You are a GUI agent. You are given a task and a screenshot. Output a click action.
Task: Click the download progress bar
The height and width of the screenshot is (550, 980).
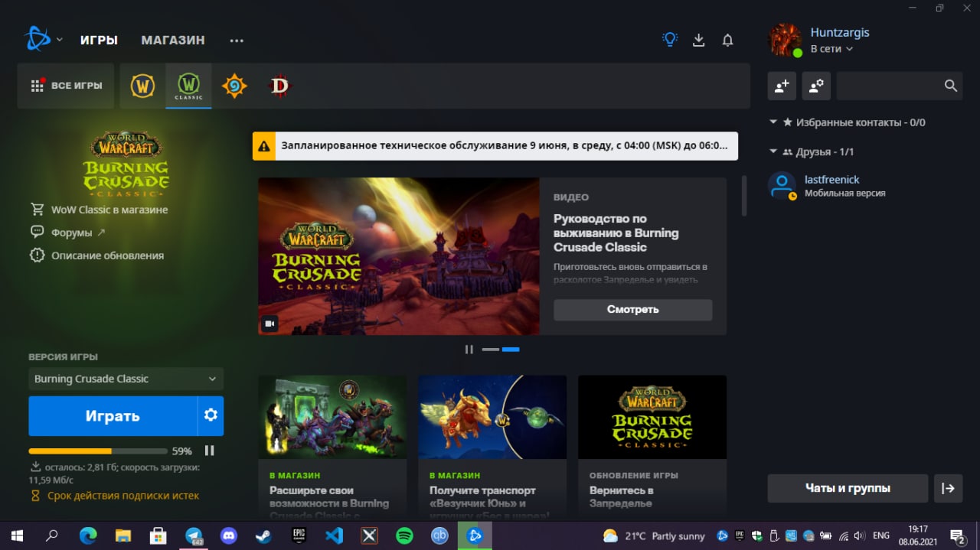coord(98,451)
